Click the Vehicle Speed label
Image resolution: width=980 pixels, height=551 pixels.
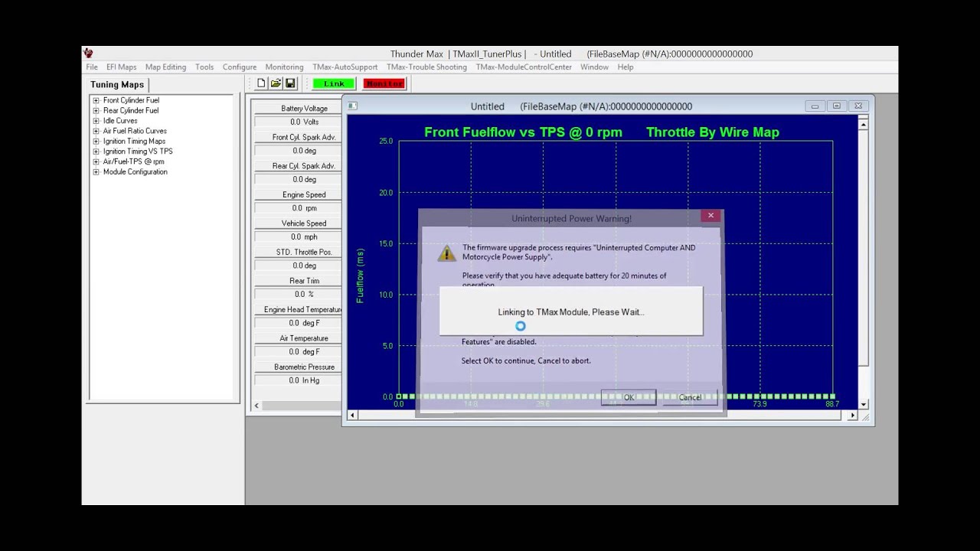coord(304,223)
